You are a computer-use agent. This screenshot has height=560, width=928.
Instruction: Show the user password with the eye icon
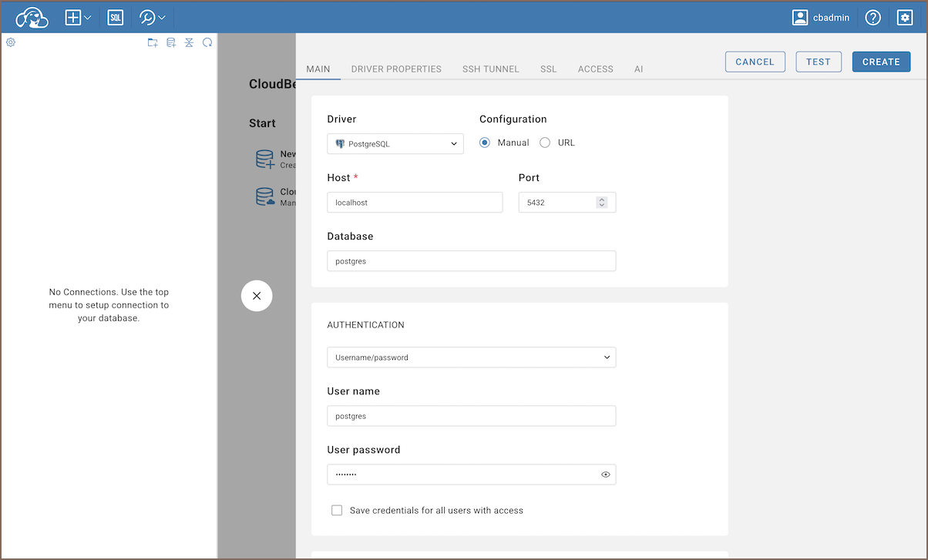tap(606, 474)
